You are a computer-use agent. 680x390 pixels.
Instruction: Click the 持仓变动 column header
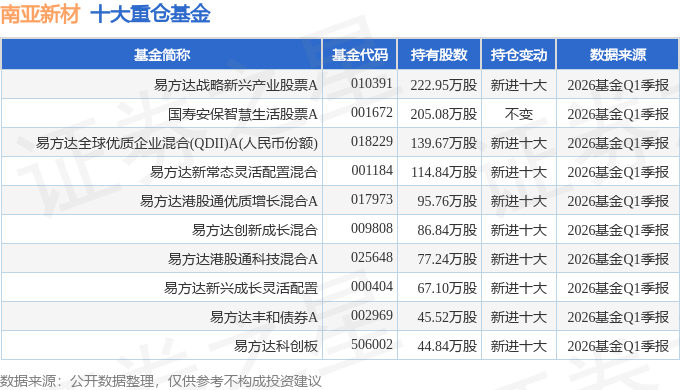click(x=519, y=55)
